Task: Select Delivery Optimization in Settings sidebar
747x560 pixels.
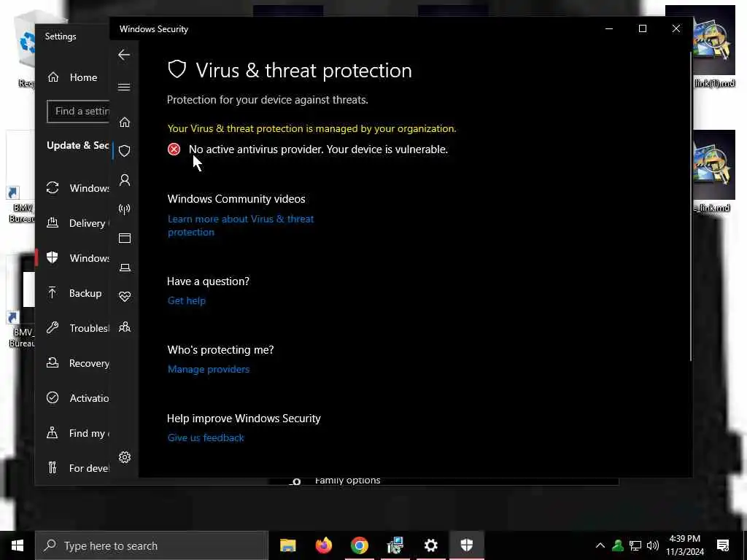Action: tap(74, 223)
